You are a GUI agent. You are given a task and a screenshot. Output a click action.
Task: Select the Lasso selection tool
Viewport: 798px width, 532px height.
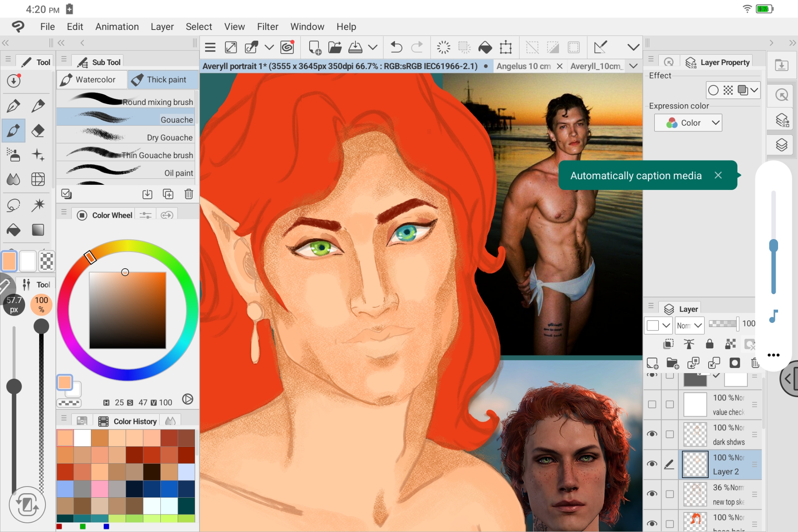14,205
